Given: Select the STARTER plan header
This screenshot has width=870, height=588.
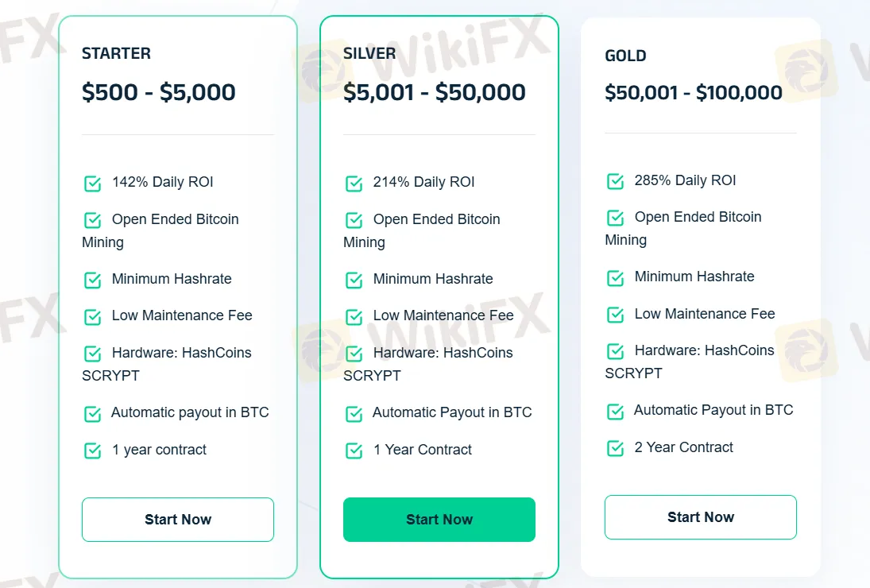Looking at the screenshot, I should tap(116, 53).
